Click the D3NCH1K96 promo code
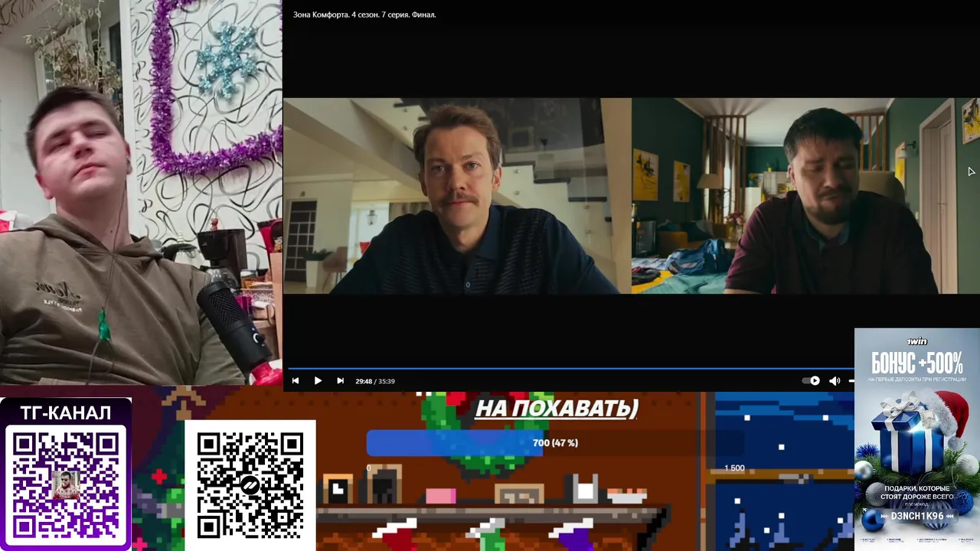This screenshot has width=980, height=551. [x=917, y=517]
